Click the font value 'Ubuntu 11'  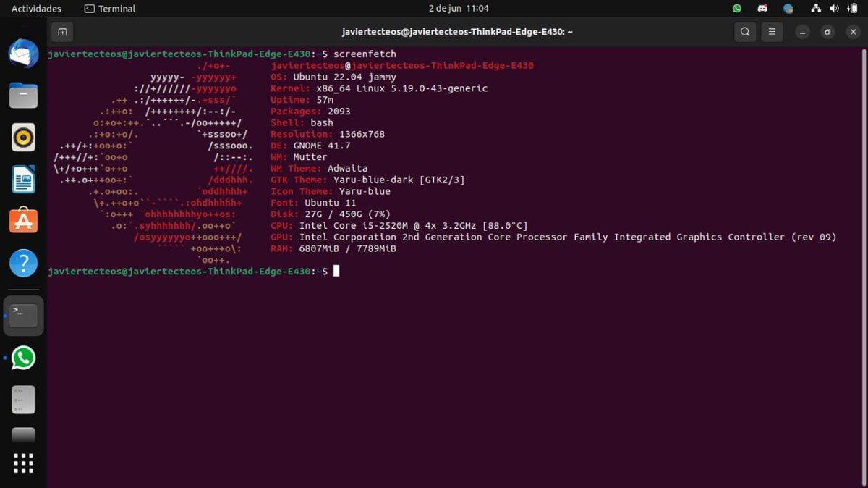pos(331,203)
